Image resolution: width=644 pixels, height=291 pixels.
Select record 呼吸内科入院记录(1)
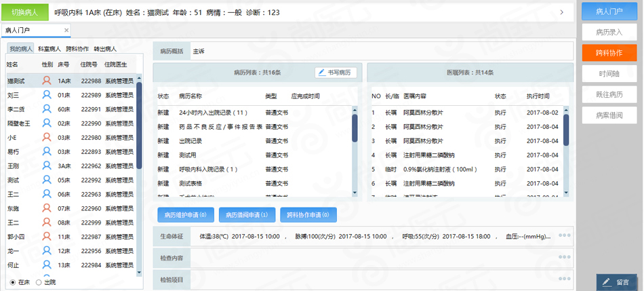click(254, 170)
